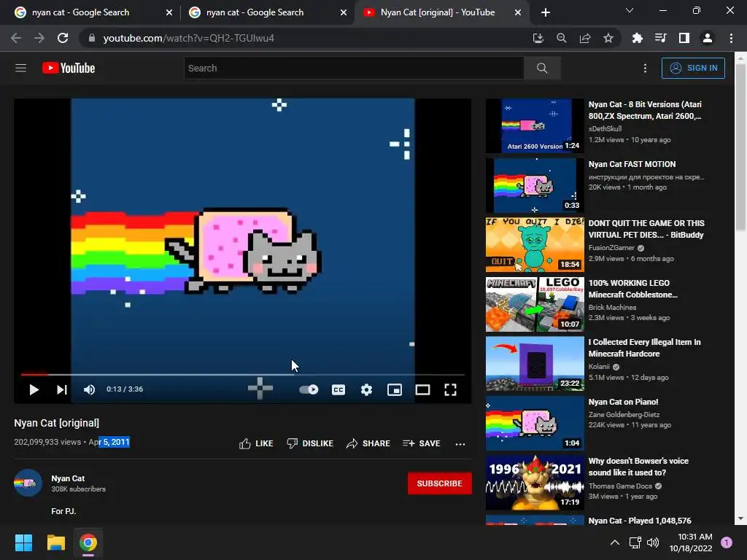
Task: Click the YouTube search magnifier button
Action: (x=542, y=68)
